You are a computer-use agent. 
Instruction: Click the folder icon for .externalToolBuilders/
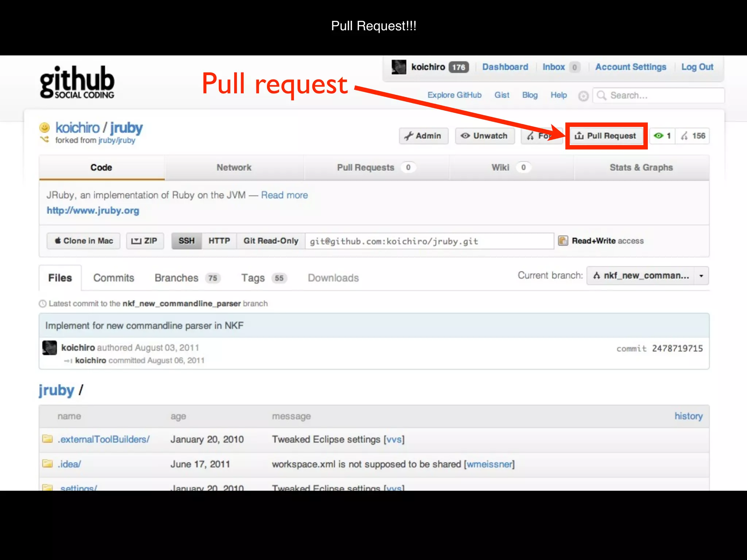(x=47, y=439)
